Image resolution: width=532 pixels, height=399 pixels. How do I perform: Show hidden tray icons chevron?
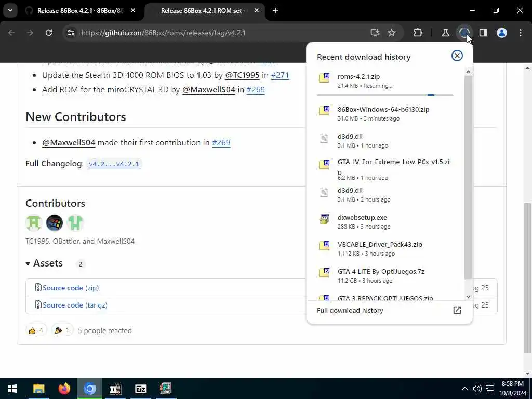point(465,389)
